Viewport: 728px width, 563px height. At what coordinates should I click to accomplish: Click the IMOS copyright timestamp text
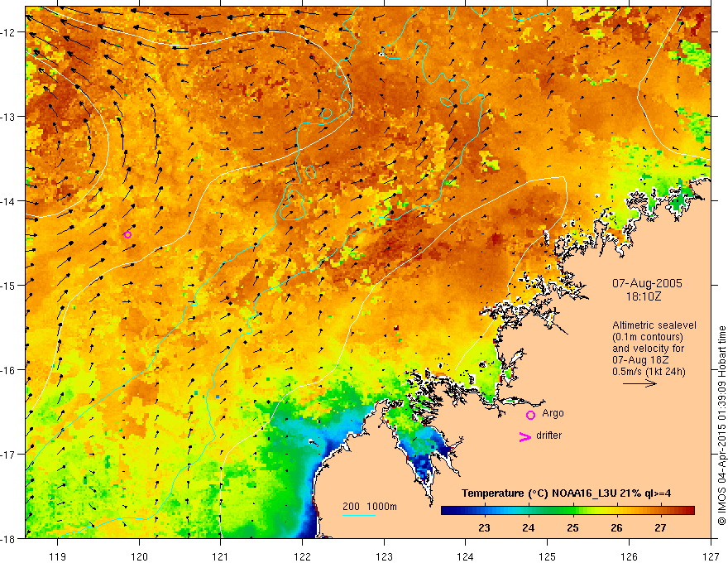click(x=722, y=426)
